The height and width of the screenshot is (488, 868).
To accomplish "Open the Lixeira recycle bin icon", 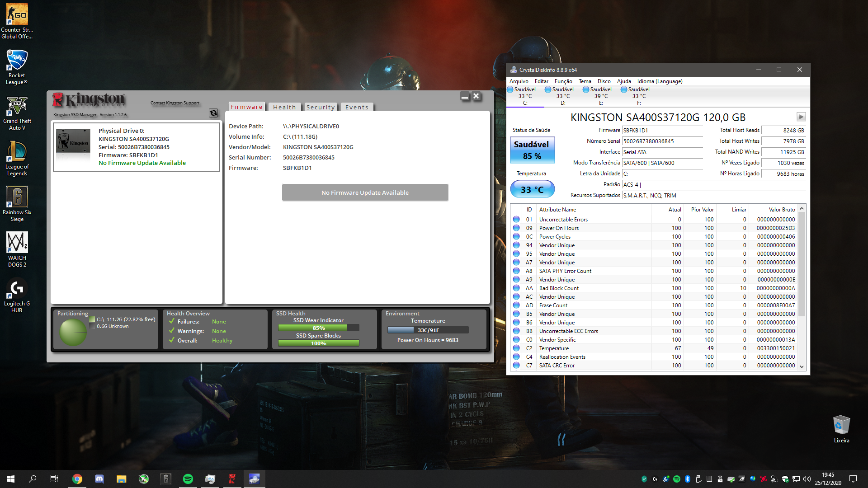I will (841, 429).
